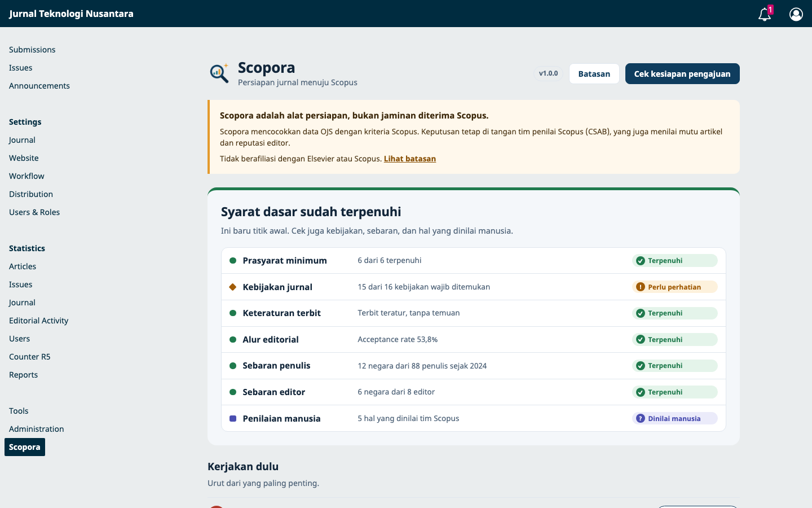Click the text '12 negara dari 88 penulis sejak 2024'
Viewport: 812px width, 508px height.
pyautogui.click(x=422, y=366)
